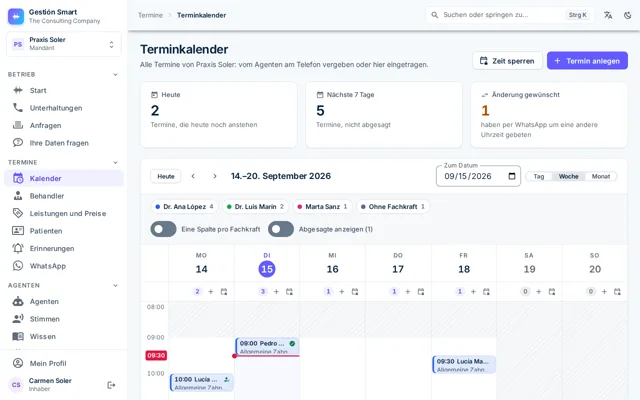
Task: Collapse the Termine sidebar section
Action: [116, 162]
